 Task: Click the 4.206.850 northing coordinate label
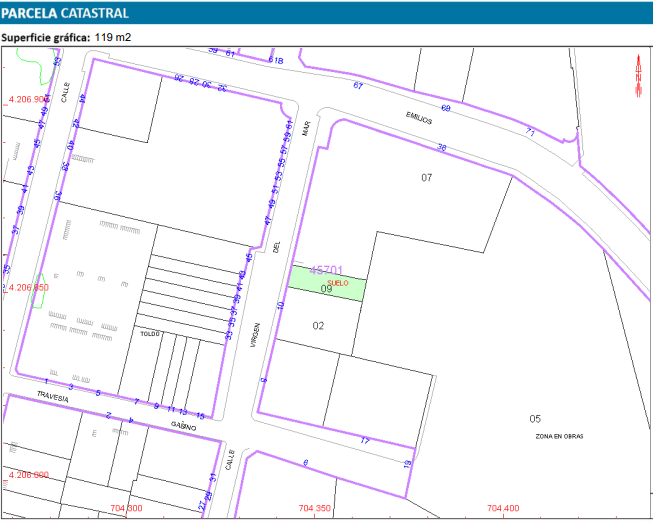point(28,287)
